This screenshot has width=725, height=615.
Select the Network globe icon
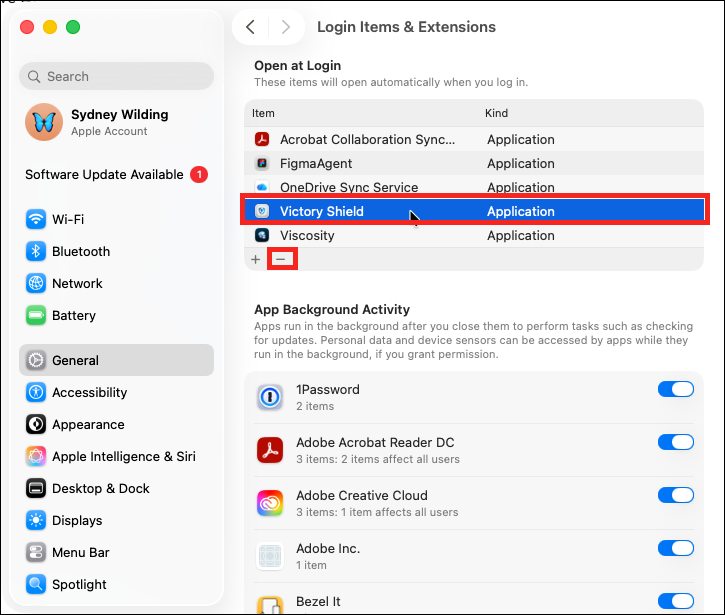pos(36,283)
